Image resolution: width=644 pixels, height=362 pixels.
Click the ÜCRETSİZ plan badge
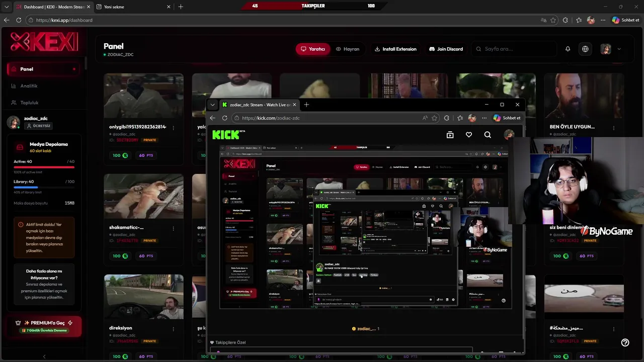click(x=39, y=126)
